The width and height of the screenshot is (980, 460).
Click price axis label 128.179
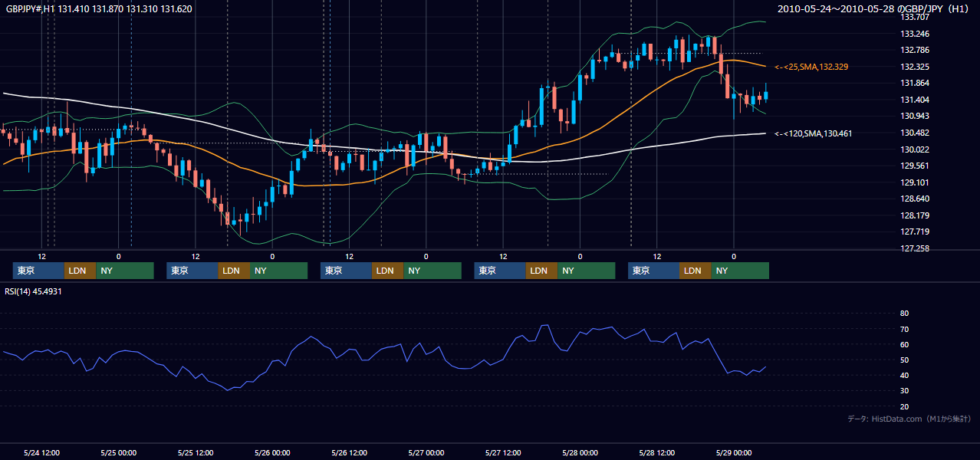(915, 215)
